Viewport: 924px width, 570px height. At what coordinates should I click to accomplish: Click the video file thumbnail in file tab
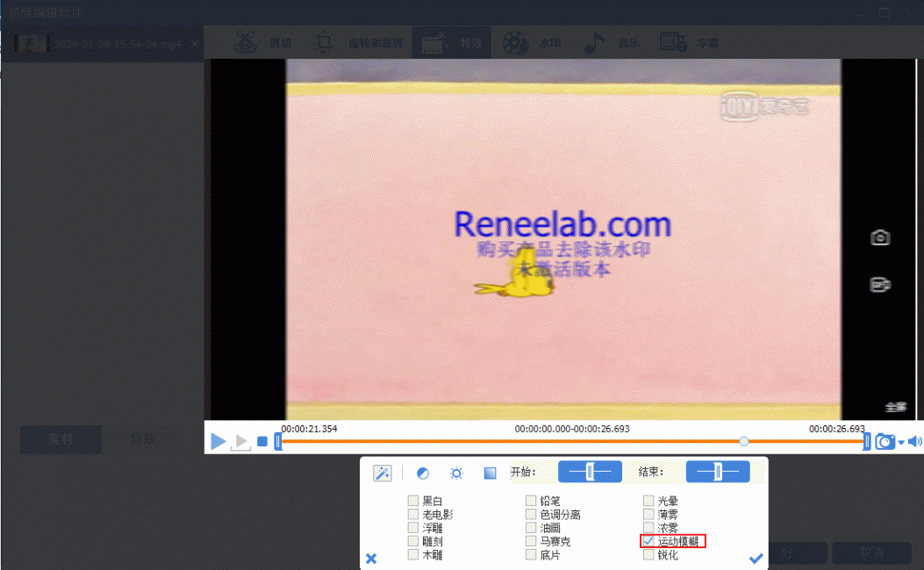(x=32, y=43)
